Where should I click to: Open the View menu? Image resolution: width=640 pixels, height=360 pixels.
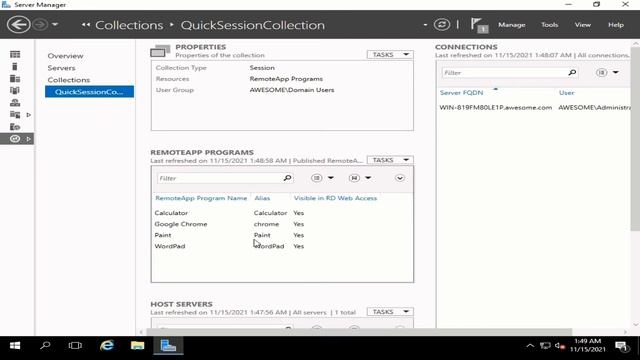pyautogui.click(x=582, y=25)
